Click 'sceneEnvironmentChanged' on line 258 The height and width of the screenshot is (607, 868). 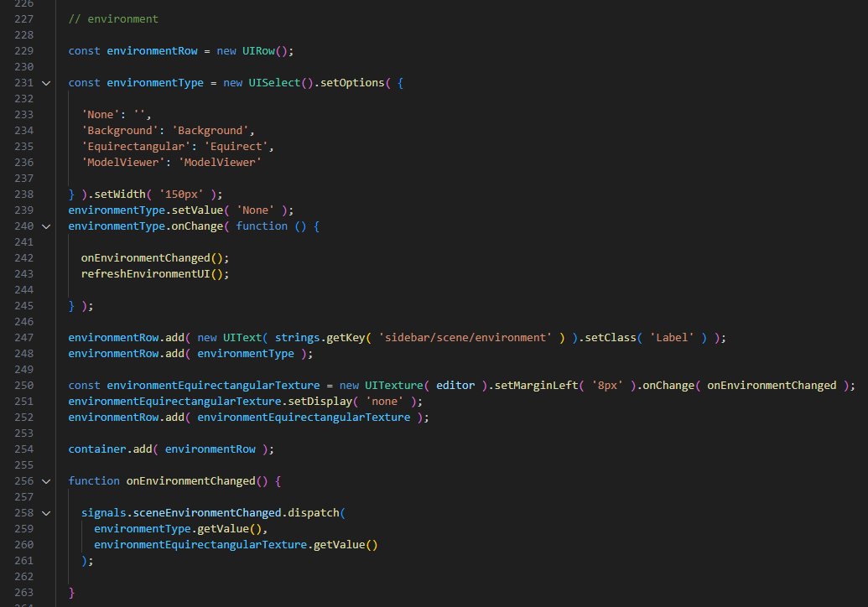207,513
